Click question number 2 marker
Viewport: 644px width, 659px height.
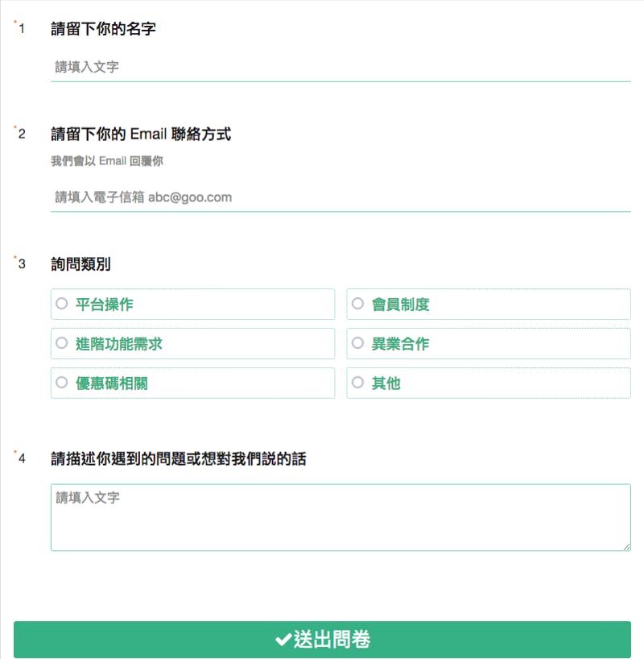point(22,134)
